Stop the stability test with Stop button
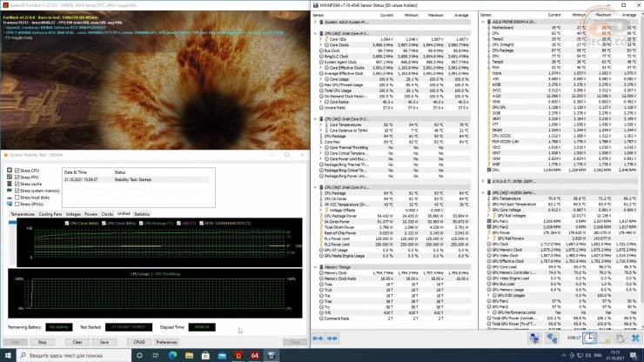 click(42, 342)
